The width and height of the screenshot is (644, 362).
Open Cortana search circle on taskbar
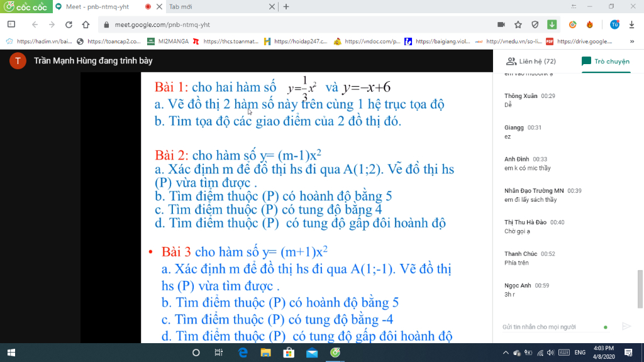[196, 353]
